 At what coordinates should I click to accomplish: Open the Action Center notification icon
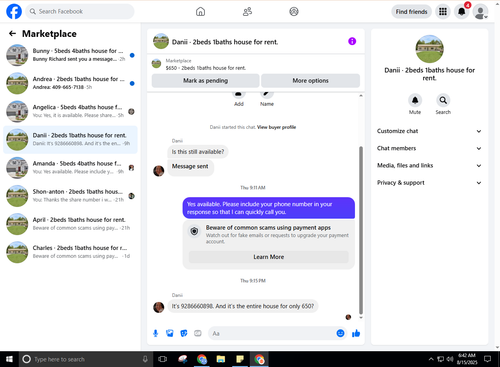tap(488, 359)
